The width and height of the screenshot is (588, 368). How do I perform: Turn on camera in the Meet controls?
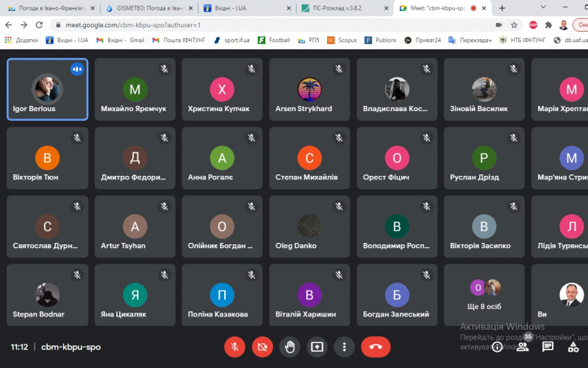tap(262, 347)
